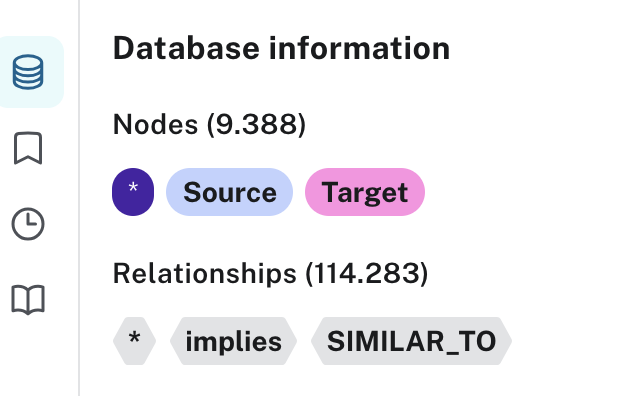The height and width of the screenshot is (396, 632).
Task: Show query history via clock icon
Action: click(28, 224)
